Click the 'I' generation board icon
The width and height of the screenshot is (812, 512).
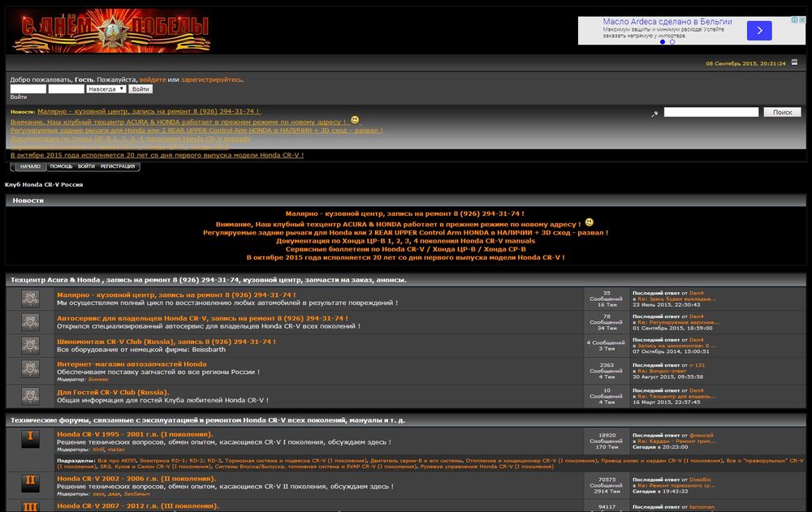[30, 438]
